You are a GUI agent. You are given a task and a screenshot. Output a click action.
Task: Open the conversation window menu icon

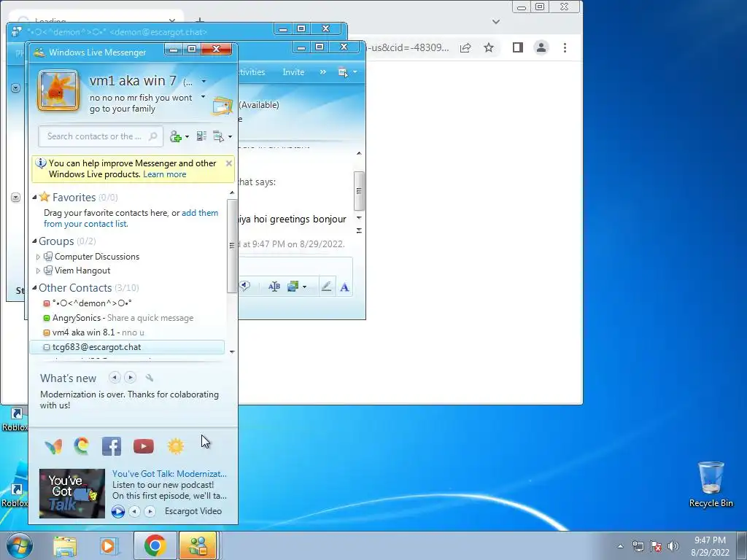click(343, 72)
